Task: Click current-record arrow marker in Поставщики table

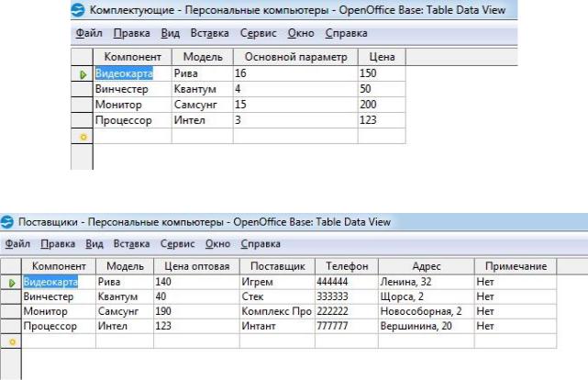Action: pyautogui.click(x=12, y=283)
